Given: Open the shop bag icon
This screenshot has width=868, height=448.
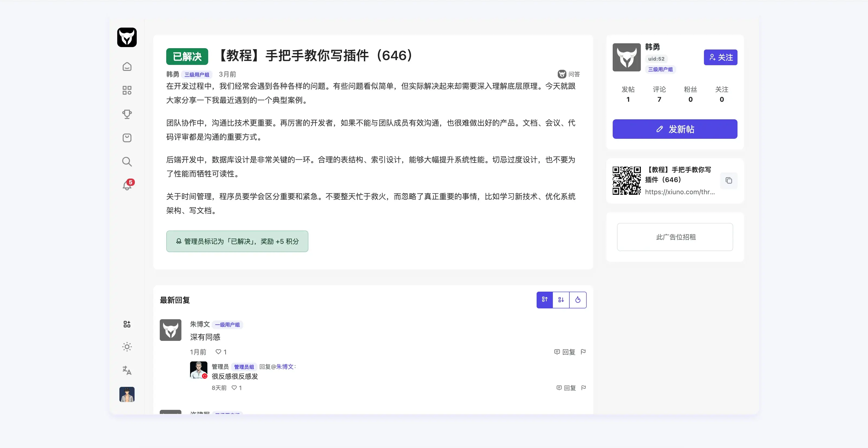Looking at the screenshot, I should 127,138.
